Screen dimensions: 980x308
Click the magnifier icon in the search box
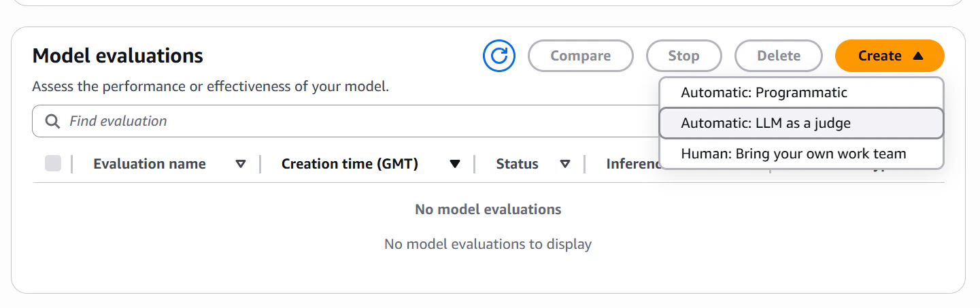click(52, 121)
